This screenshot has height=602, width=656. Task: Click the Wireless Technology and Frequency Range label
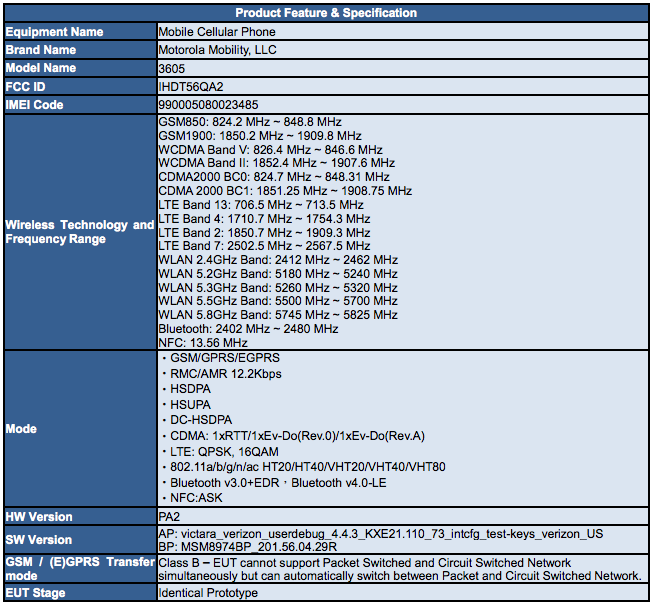pos(79,232)
